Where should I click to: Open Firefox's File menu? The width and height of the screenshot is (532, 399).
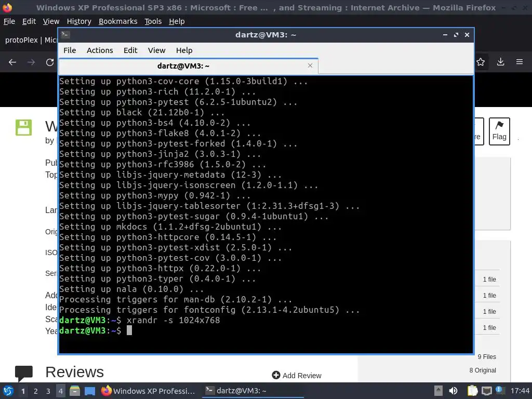(9, 21)
